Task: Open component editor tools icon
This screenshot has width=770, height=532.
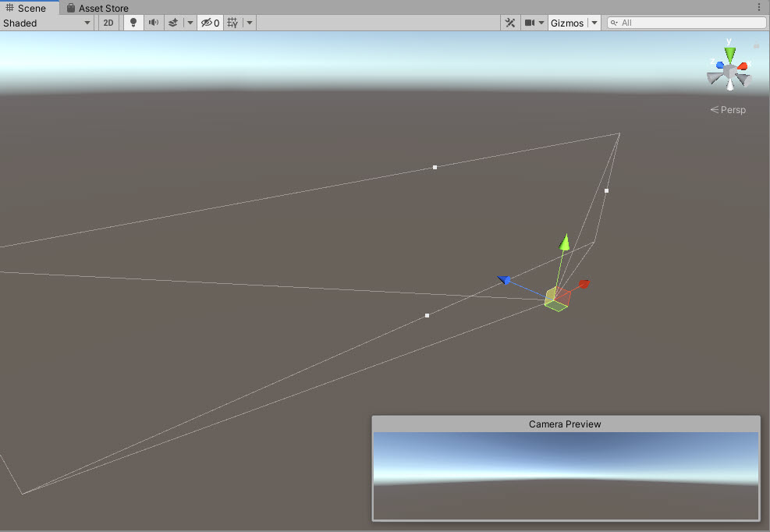Action: coord(510,23)
